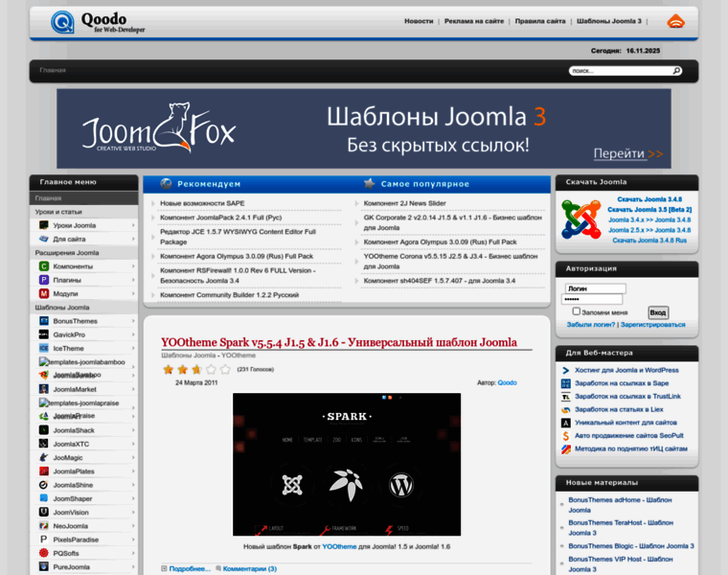The image size is (728, 575).
Task: Open Компонент 2J News Slider popular item
Action: coord(404,203)
